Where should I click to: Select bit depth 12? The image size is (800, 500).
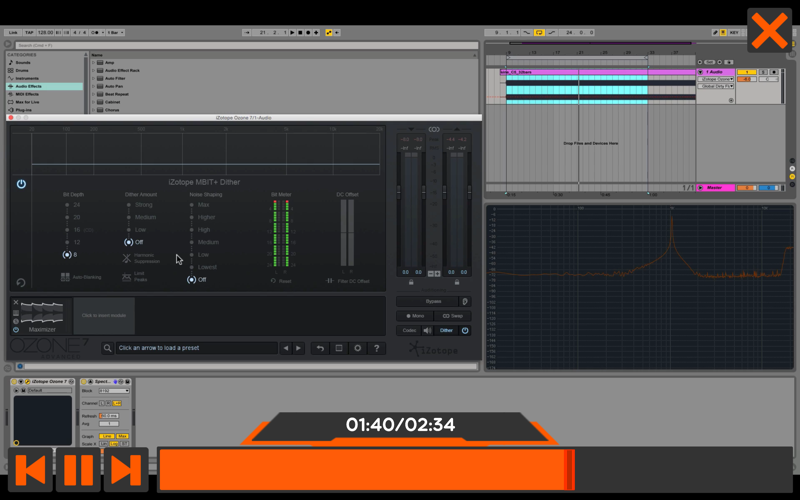[x=72, y=242]
